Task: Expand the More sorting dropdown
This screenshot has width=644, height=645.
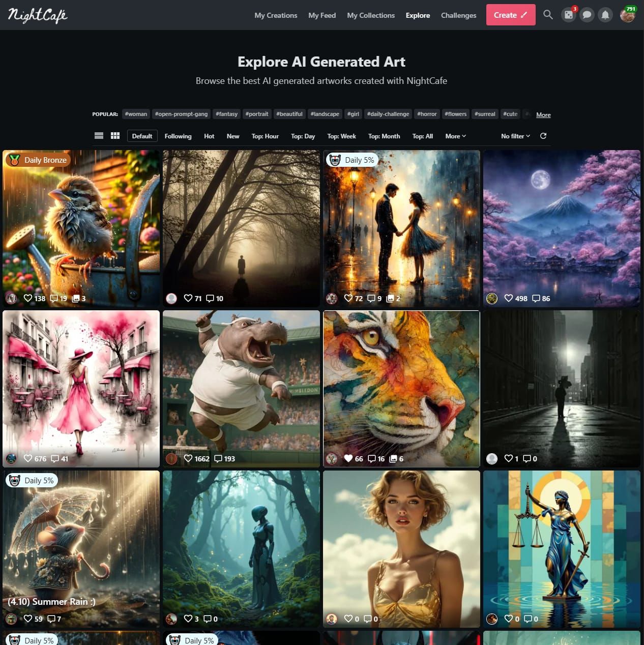Action: coord(455,136)
